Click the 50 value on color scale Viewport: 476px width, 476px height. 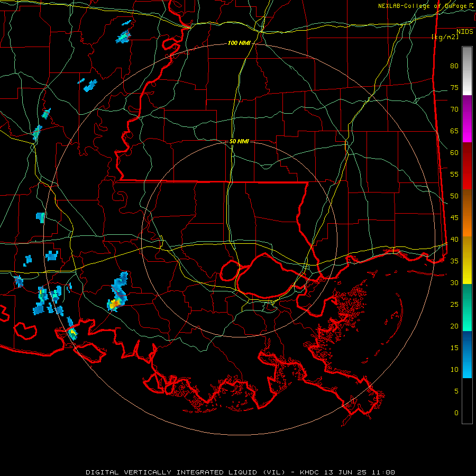tap(454, 196)
